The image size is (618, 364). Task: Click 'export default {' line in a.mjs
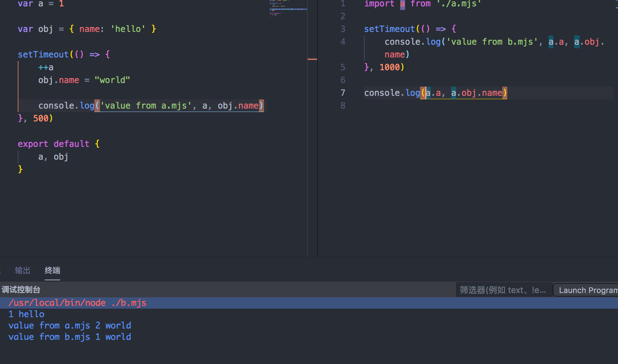[59, 144]
